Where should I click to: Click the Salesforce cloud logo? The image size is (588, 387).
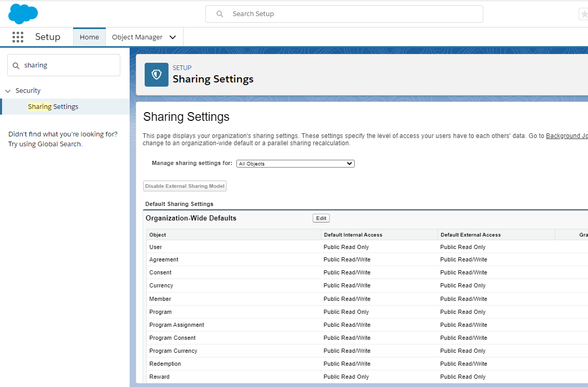click(23, 14)
